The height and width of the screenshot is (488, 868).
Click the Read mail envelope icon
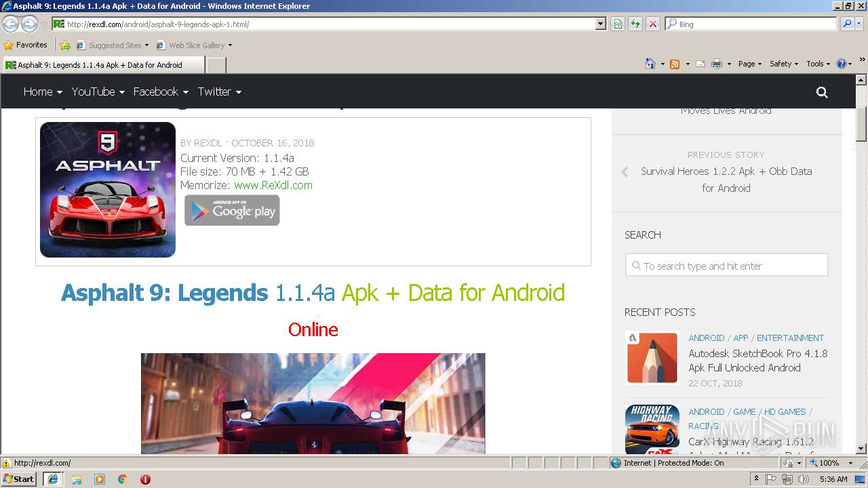(x=701, y=64)
